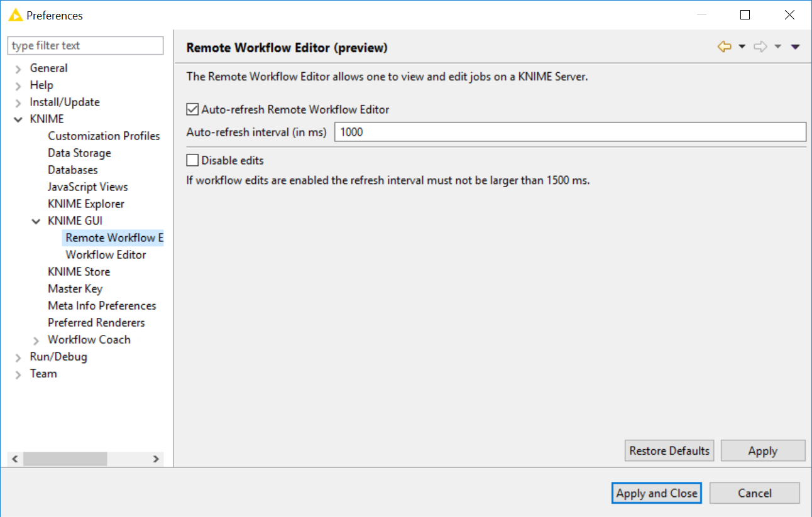812x517 pixels.
Task: Expand the Install/Update tree node
Action: [18, 103]
